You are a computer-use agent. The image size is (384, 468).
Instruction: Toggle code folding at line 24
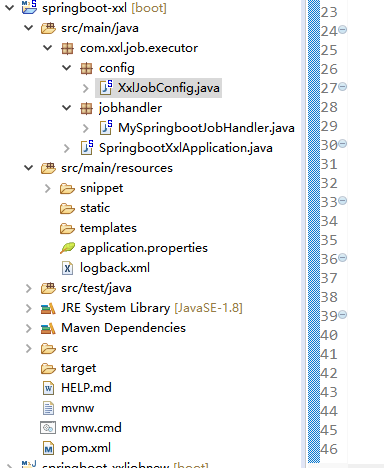click(x=343, y=30)
